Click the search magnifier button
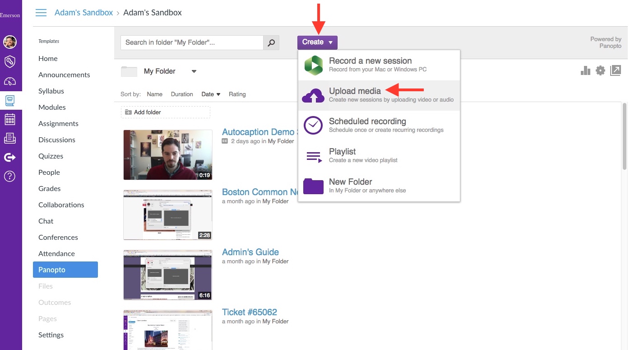 pyautogui.click(x=271, y=42)
